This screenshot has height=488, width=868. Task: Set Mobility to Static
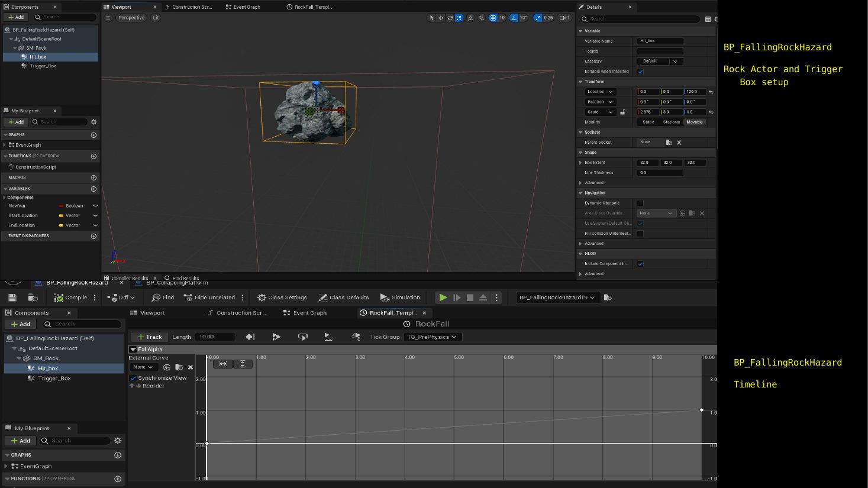coord(648,122)
